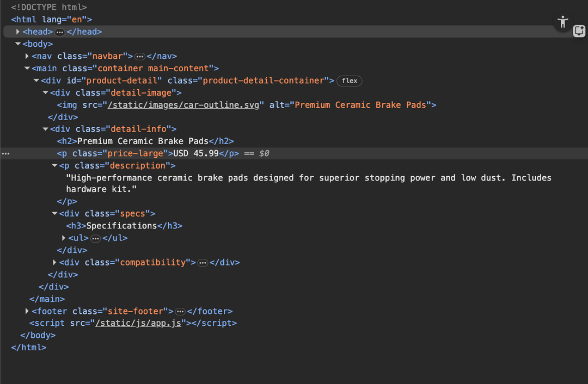The width and height of the screenshot is (588, 384).
Task: Open the /static/js/app.js script link
Action: (138, 323)
